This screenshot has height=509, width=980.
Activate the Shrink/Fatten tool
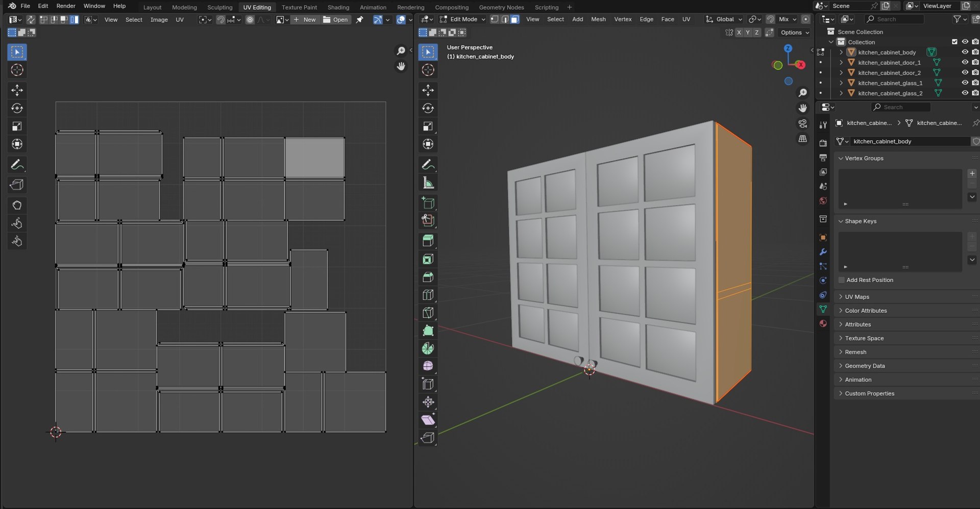tap(428, 402)
